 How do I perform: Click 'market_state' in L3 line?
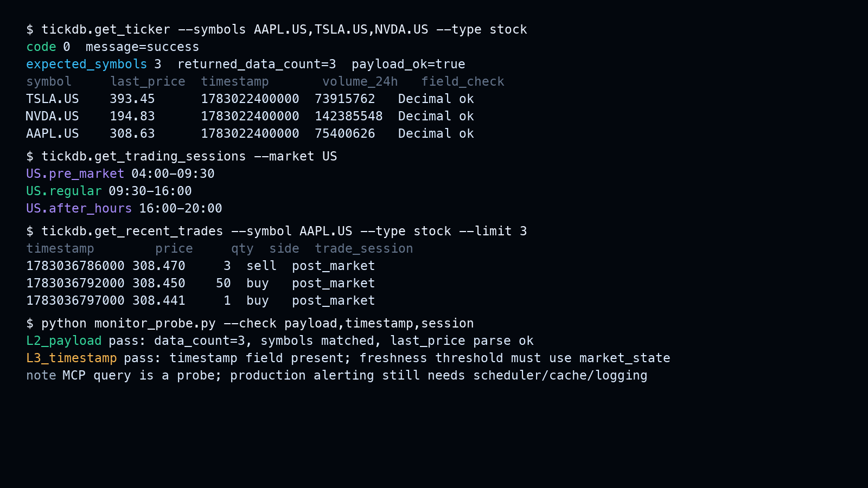click(625, 358)
